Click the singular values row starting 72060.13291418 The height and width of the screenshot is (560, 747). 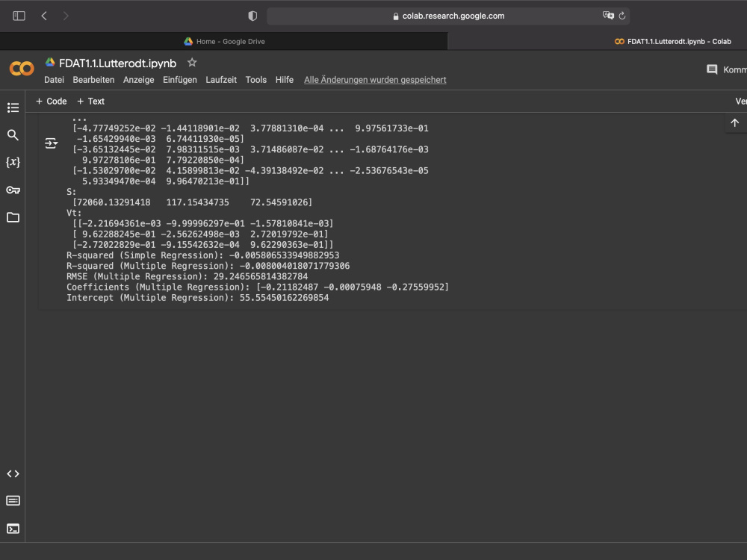[193, 202]
